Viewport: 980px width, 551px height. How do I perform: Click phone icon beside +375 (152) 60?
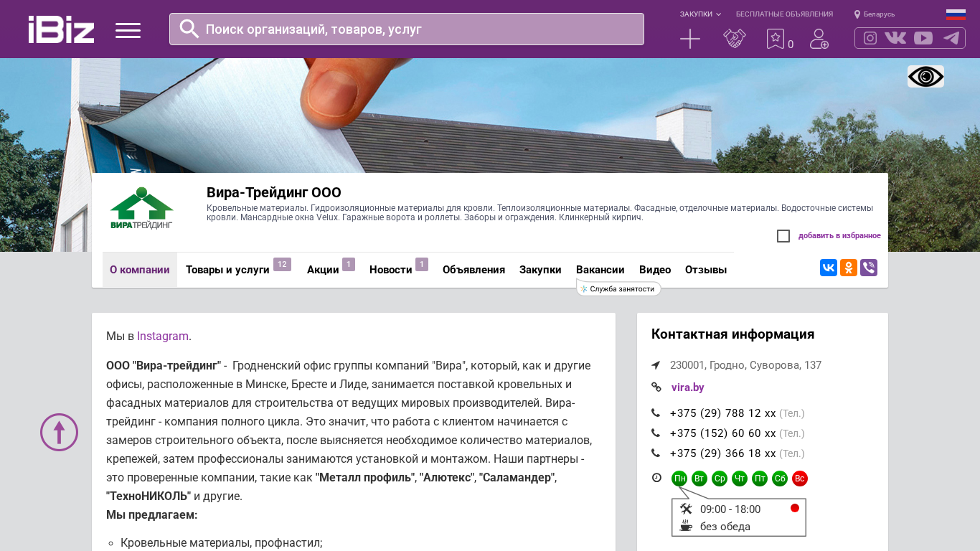(x=656, y=433)
